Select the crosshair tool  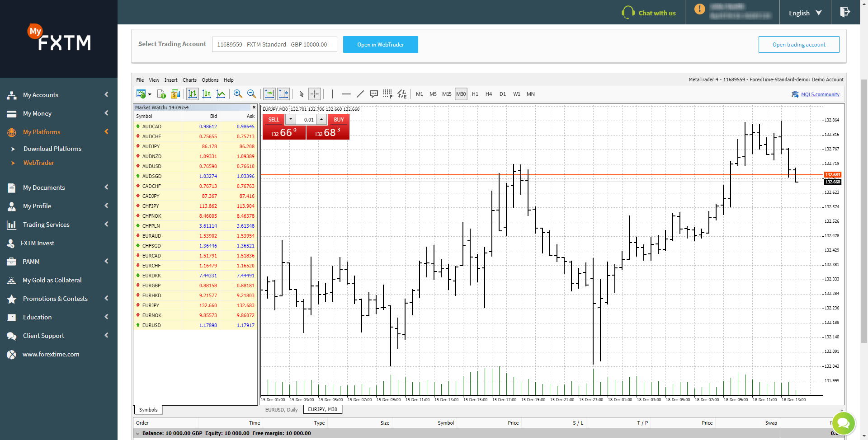point(315,94)
